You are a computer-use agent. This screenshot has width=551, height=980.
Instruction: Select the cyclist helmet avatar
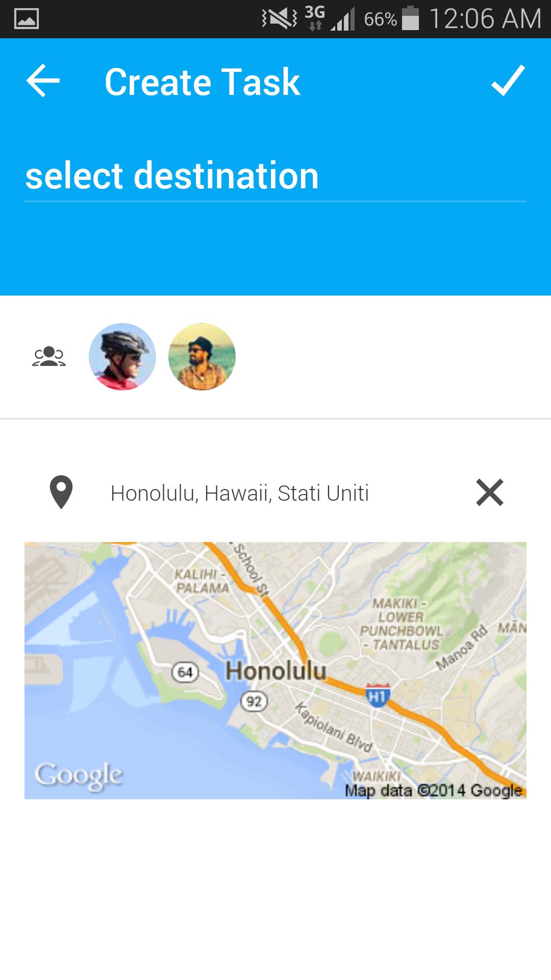click(x=122, y=356)
